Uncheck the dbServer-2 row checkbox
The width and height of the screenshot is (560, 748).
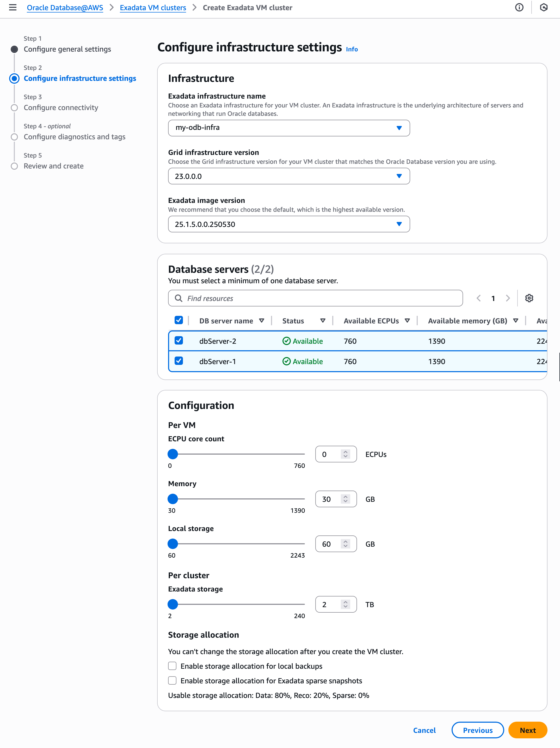pos(179,341)
